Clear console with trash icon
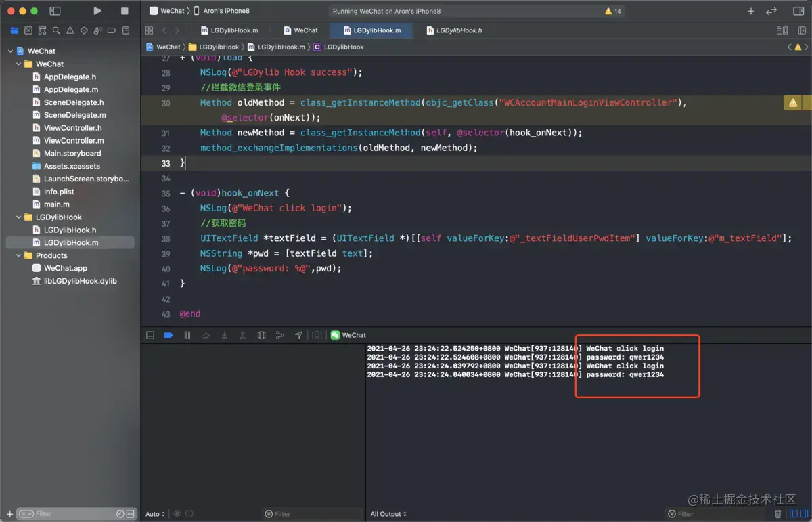Image resolution: width=812 pixels, height=522 pixels. [x=778, y=514]
